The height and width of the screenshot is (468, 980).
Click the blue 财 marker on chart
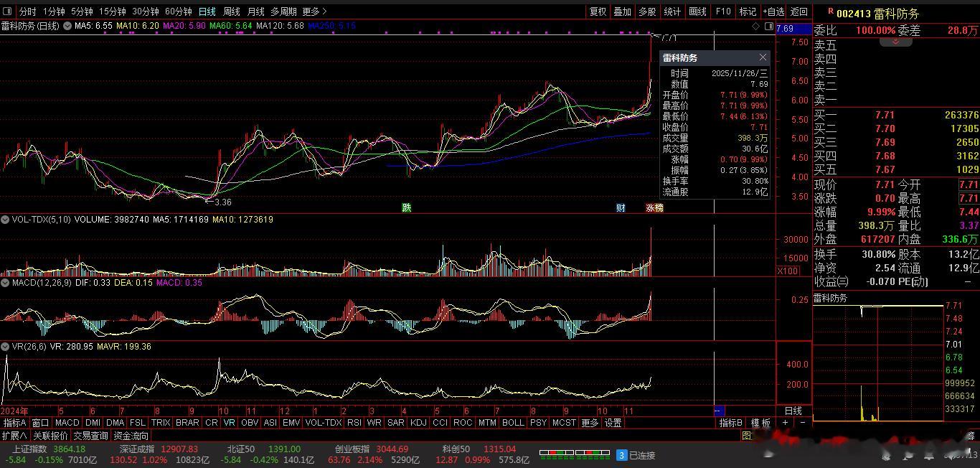tap(621, 208)
